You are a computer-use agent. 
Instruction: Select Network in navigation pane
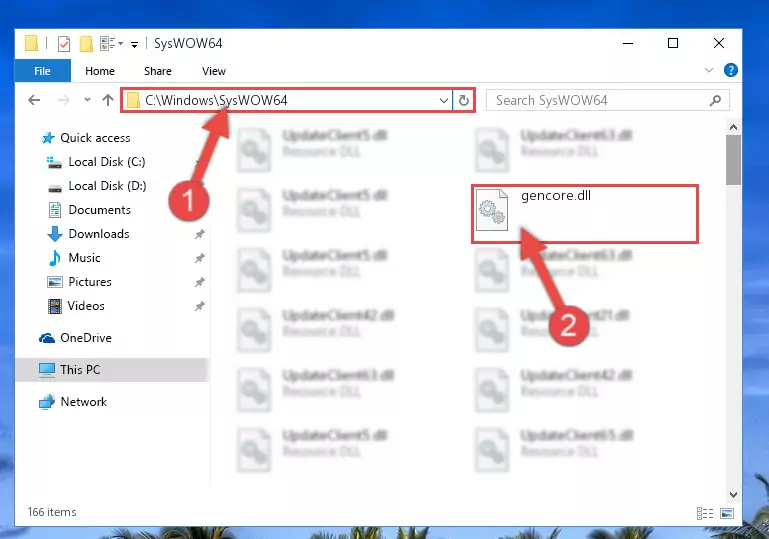(x=83, y=402)
